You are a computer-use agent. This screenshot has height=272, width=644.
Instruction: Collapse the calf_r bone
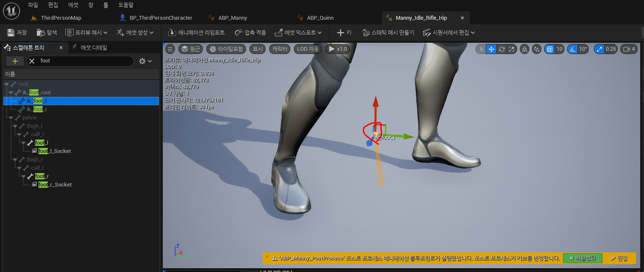pos(19,168)
